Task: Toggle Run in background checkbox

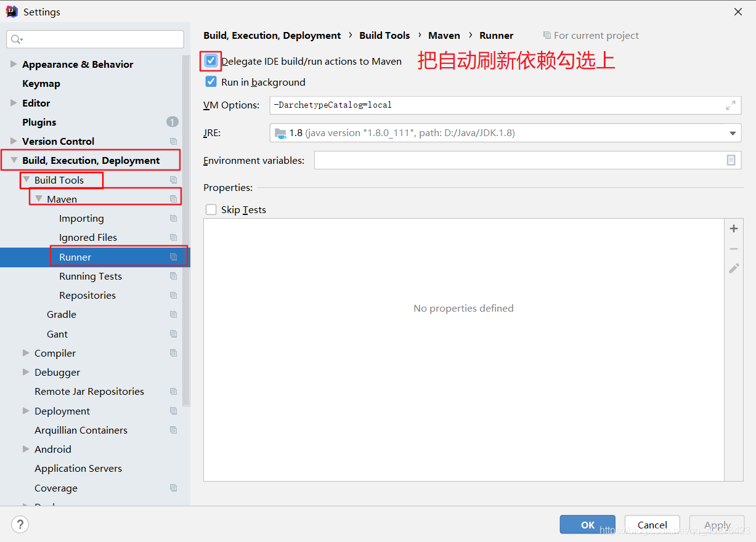Action: coord(211,82)
